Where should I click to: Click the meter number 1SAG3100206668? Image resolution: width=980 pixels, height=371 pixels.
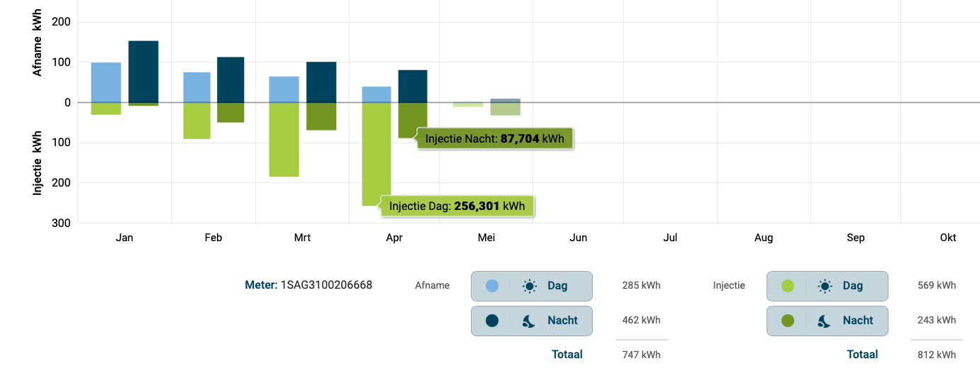(326, 285)
